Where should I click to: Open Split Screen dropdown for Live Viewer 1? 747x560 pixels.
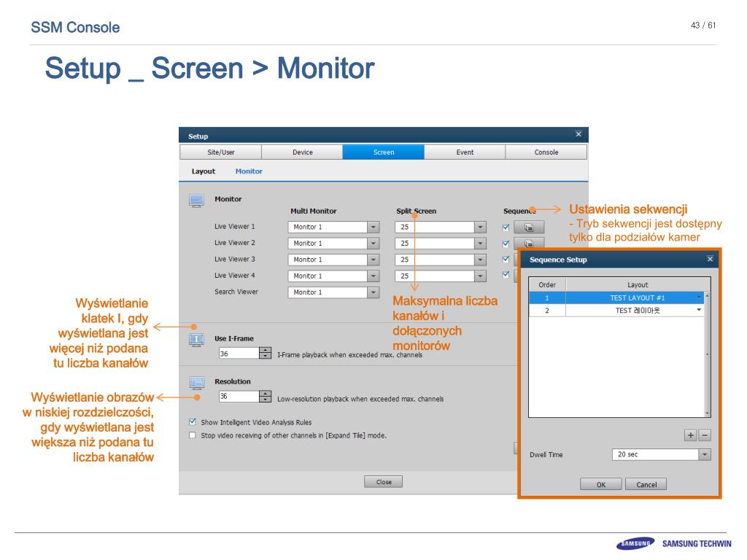point(480,227)
